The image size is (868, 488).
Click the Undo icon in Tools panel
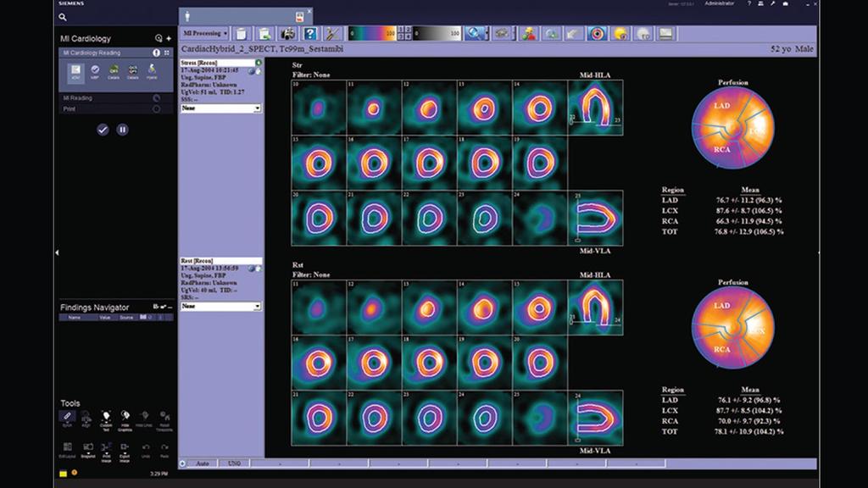(x=146, y=447)
